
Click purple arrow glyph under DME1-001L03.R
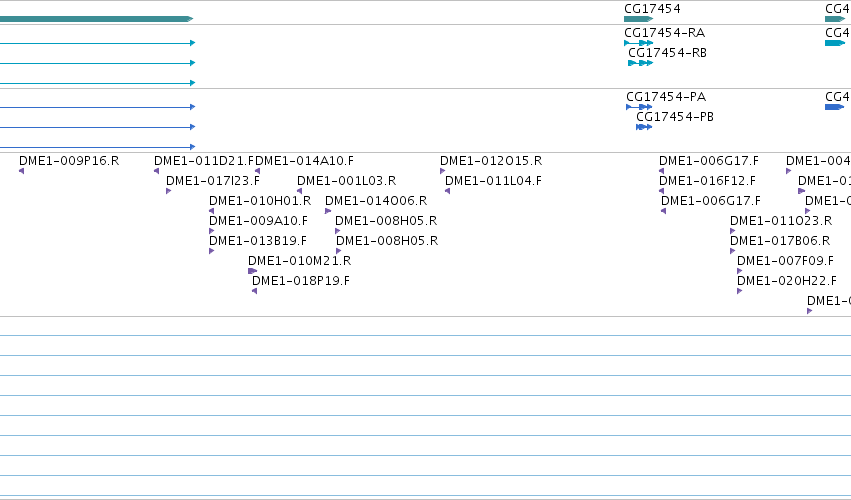[299, 191]
